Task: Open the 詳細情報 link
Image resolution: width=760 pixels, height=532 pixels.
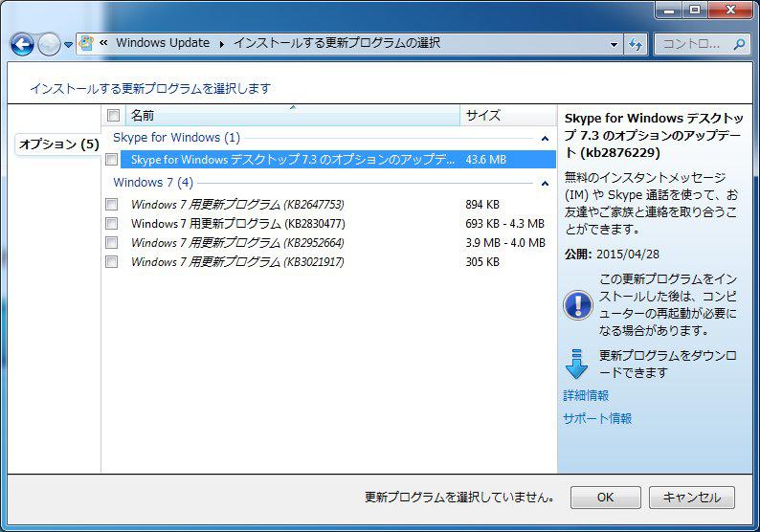Action: (586, 396)
